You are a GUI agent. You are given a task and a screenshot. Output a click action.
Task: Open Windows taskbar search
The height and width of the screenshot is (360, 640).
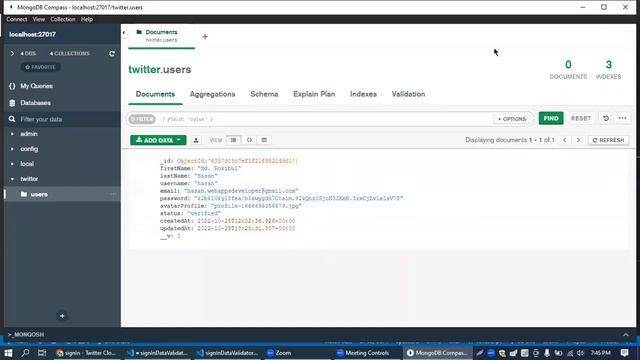click(25, 353)
